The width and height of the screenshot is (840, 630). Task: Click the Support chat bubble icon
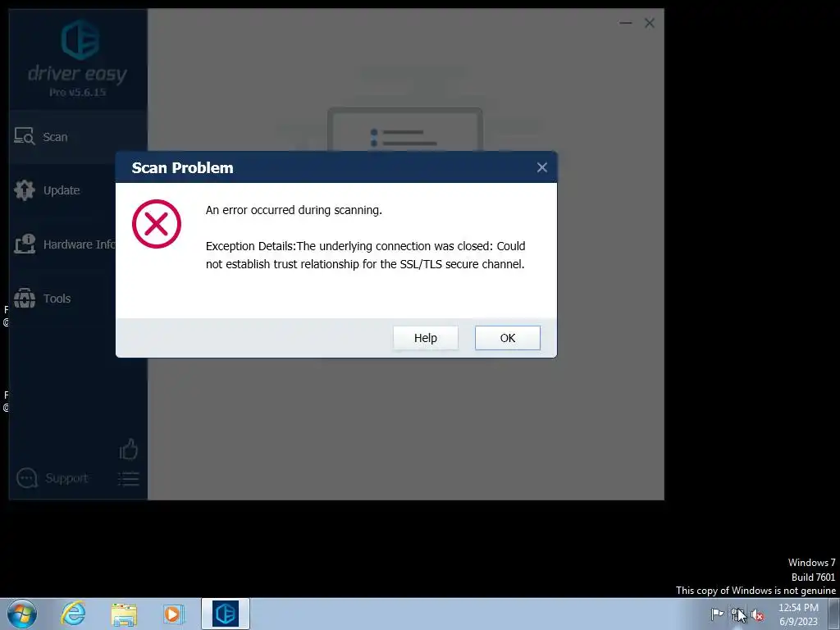click(x=26, y=478)
